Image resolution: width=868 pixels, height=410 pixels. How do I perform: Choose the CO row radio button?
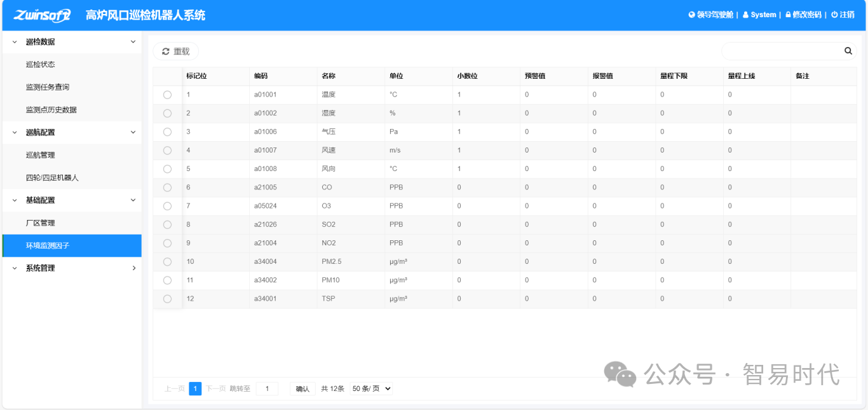[x=167, y=188]
